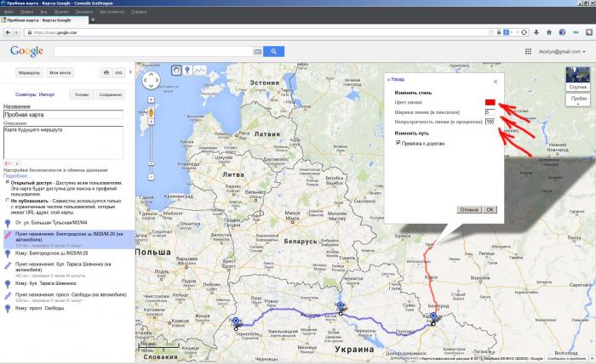Expand the 'Пробки' traffic layer dropdown

(578, 99)
